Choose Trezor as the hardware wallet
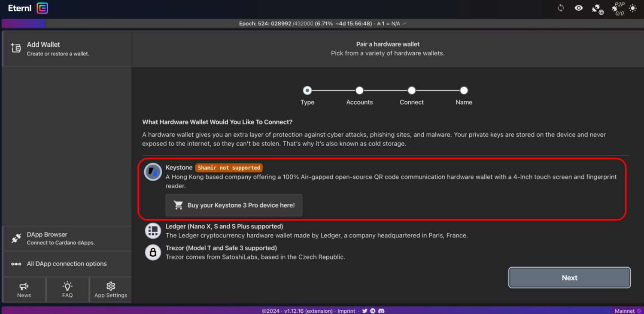The height and width of the screenshot is (314, 644). tap(221, 248)
